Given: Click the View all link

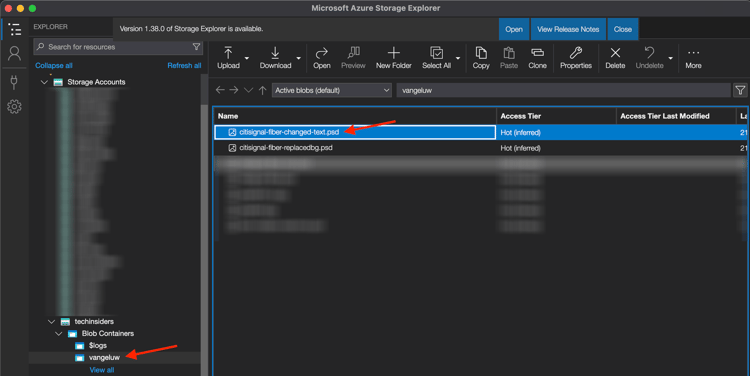Looking at the screenshot, I should (x=102, y=370).
